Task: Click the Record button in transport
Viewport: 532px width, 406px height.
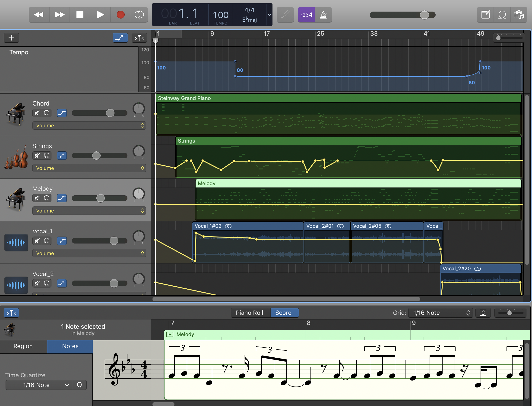Action: pos(120,15)
